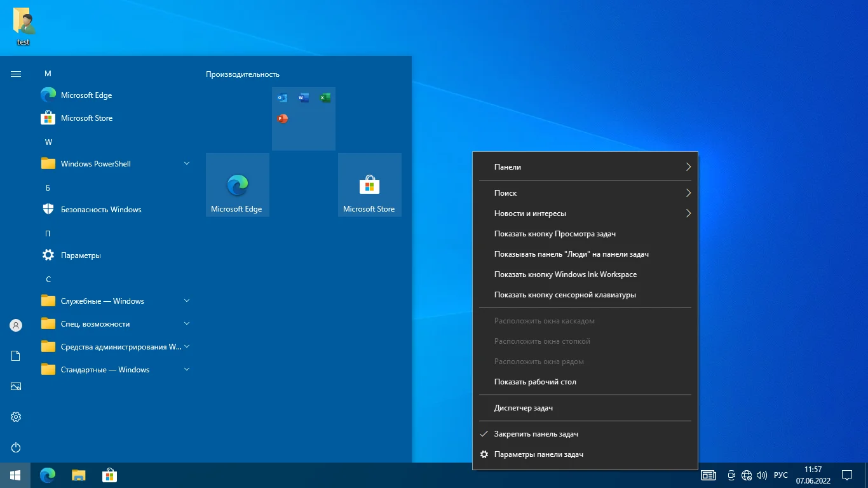
Task: Launch File Explorer from the taskbar
Action: [78, 475]
